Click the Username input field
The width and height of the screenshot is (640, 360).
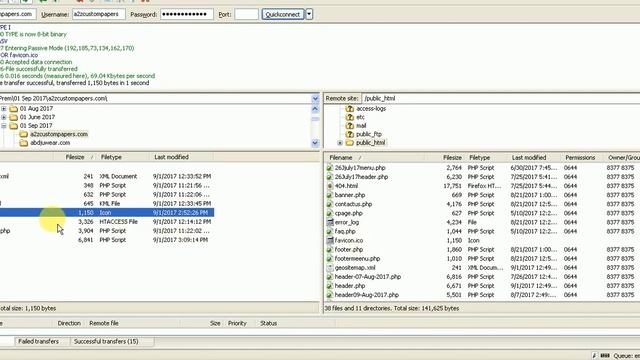click(x=98, y=14)
